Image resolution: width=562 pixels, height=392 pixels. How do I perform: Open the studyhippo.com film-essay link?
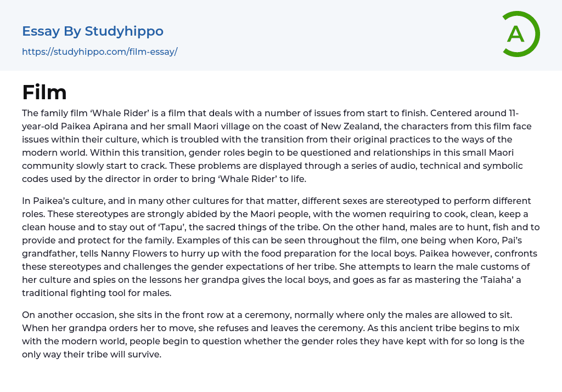tap(99, 52)
